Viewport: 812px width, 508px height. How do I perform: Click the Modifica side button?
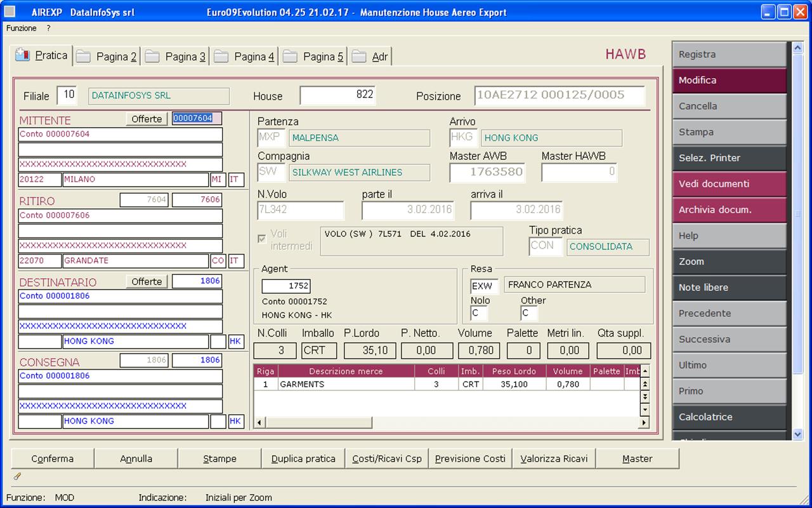[730, 81]
